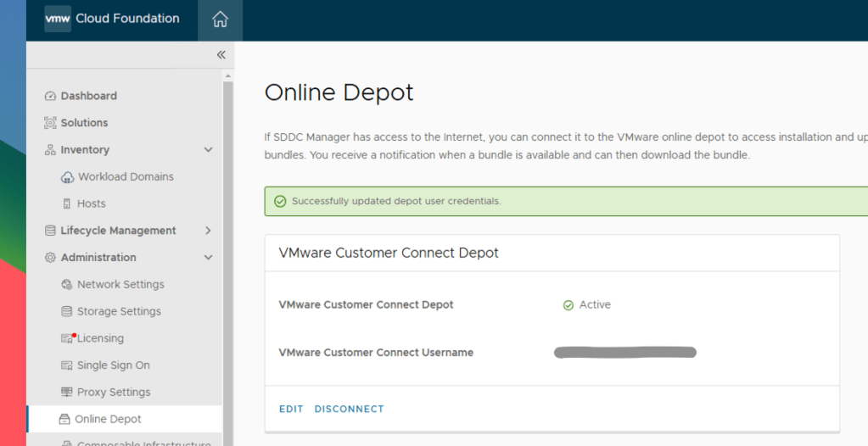This screenshot has width=868, height=446.
Task: Click the Licensing icon with red dot
Action: point(68,338)
